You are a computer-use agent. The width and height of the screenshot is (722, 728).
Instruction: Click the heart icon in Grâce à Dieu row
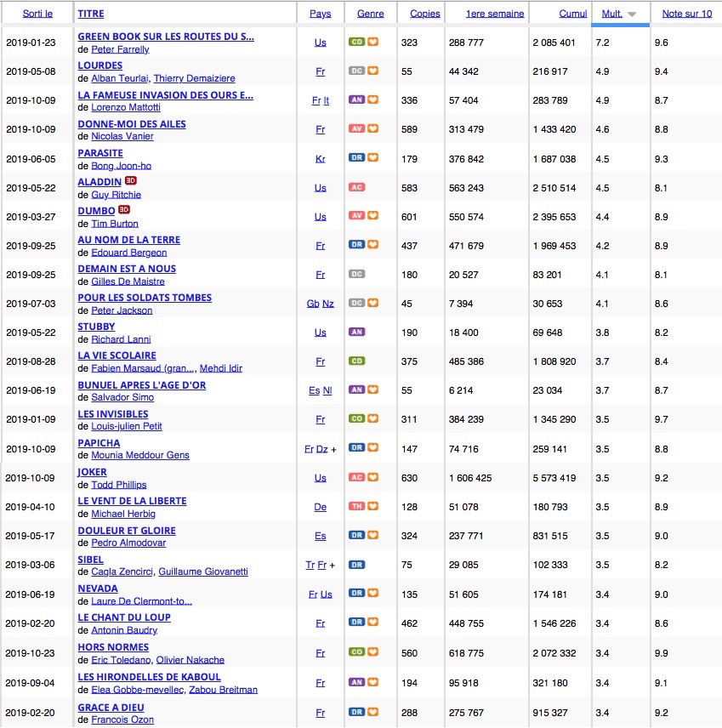click(372, 712)
